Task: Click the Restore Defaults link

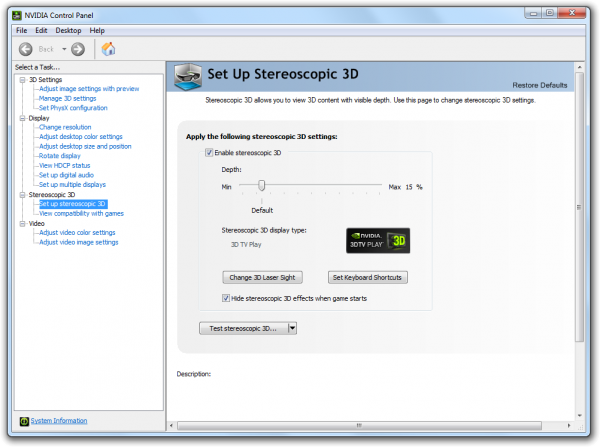Action: [539, 85]
